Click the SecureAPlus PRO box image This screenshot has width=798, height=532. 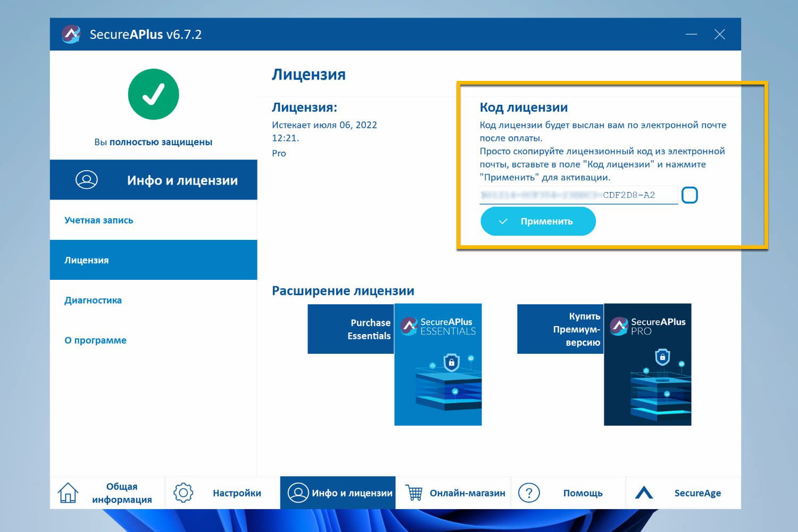647,364
